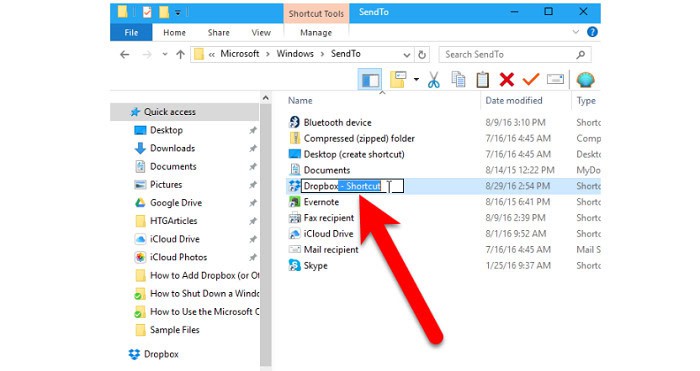Select the Skype shortcut
Viewport: 700px width, 371px height.
coord(316,266)
